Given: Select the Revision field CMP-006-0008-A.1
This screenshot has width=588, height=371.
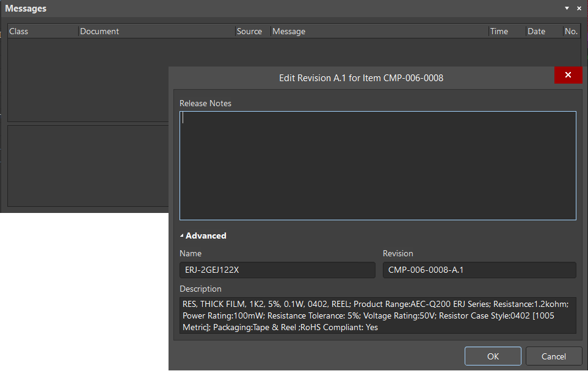Looking at the screenshot, I should click(x=479, y=270).
